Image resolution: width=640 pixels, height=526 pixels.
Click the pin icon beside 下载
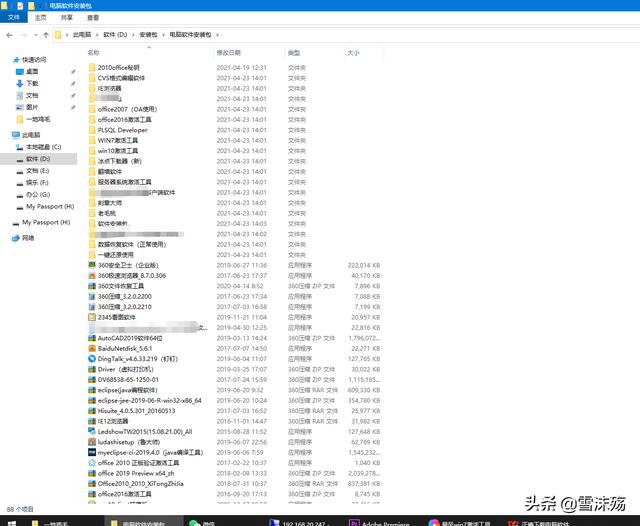click(x=73, y=84)
